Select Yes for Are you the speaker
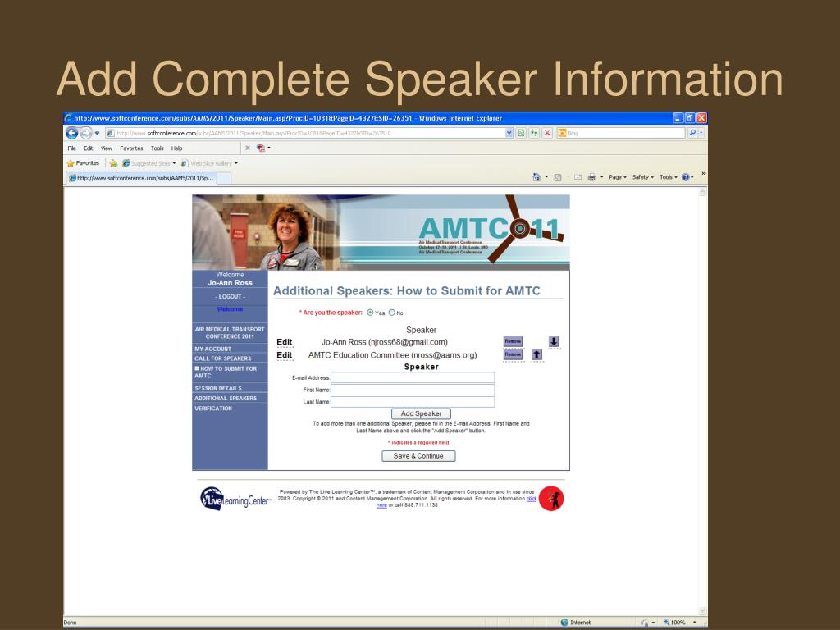Image resolution: width=840 pixels, height=630 pixels. [370, 313]
